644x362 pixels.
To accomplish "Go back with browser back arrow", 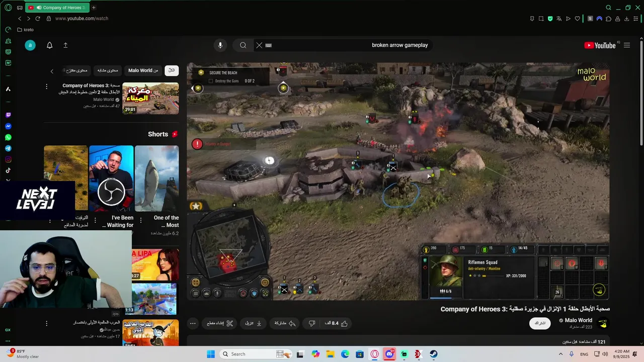I will point(20,19).
